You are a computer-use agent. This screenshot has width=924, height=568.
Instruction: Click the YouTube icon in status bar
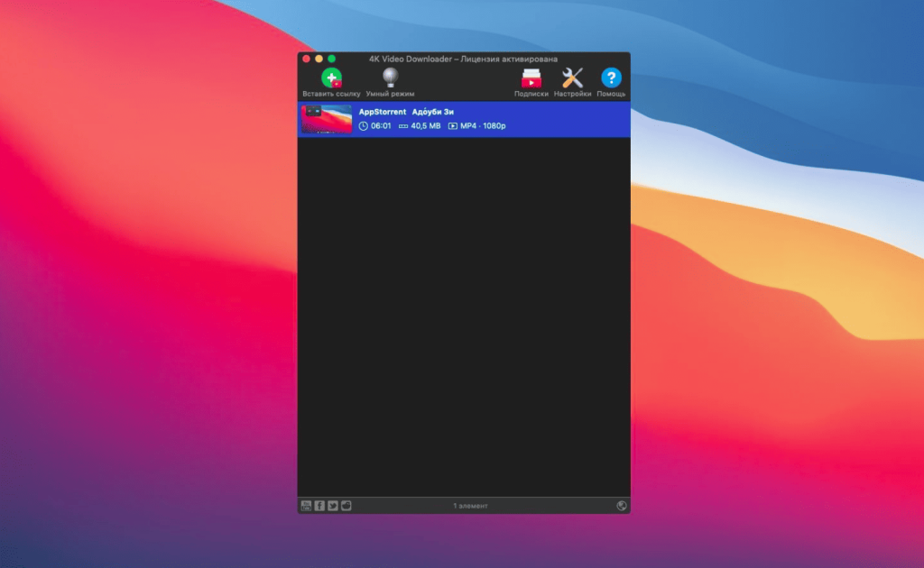(306, 506)
